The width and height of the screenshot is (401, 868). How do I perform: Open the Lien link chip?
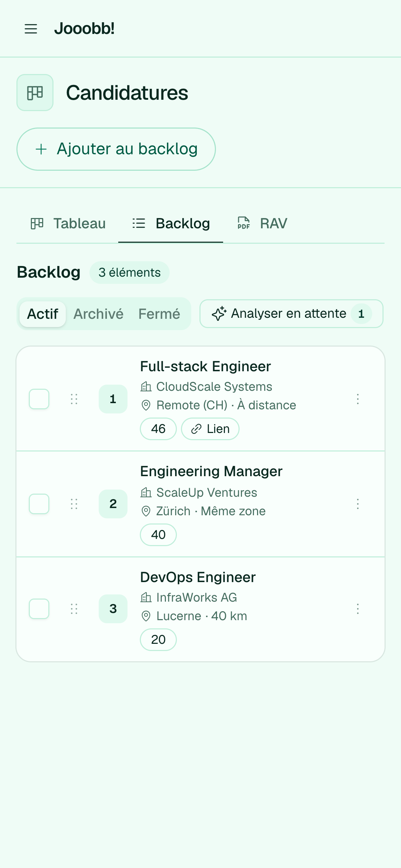click(210, 429)
